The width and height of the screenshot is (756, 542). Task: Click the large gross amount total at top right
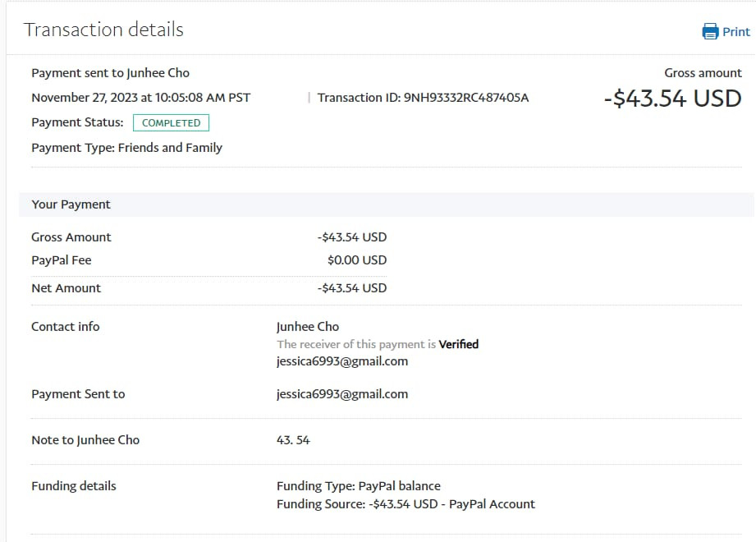(672, 99)
